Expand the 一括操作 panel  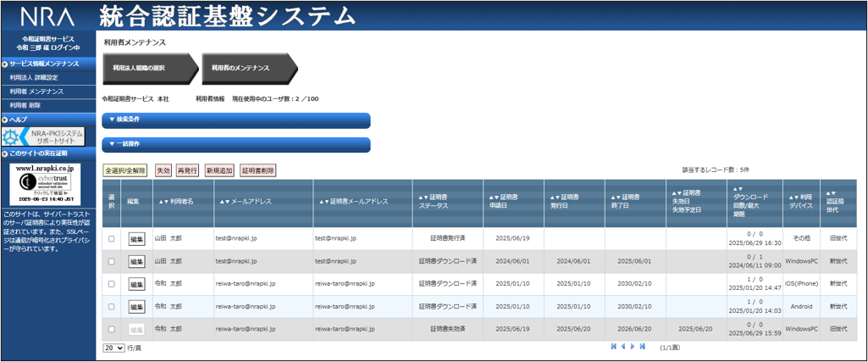(x=236, y=144)
